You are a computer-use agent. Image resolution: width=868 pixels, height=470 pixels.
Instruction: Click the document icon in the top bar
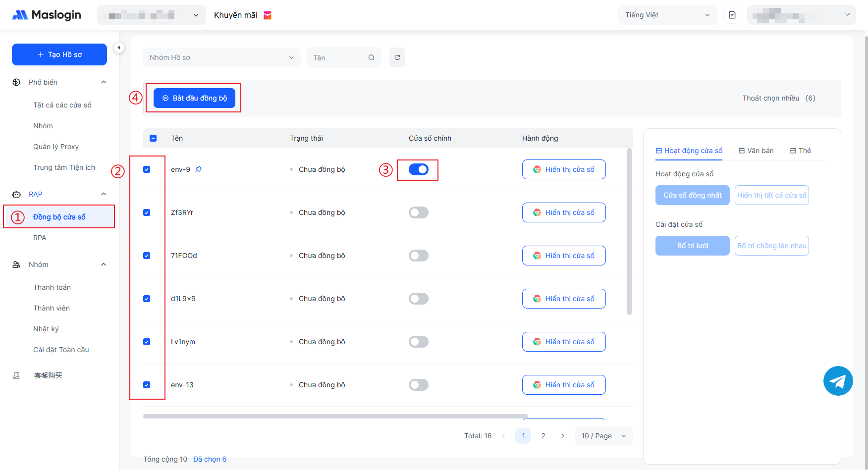732,15
